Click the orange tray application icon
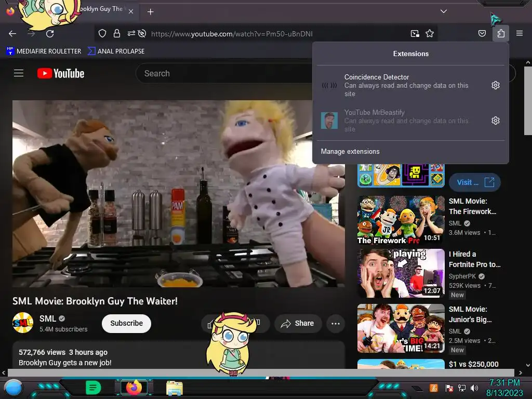The width and height of the screenshot is (532, 399). (x=434, y=388)
